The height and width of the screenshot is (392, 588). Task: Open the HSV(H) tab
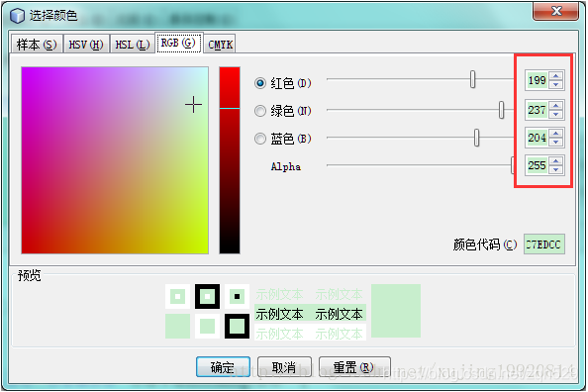(x=86, y=45)
